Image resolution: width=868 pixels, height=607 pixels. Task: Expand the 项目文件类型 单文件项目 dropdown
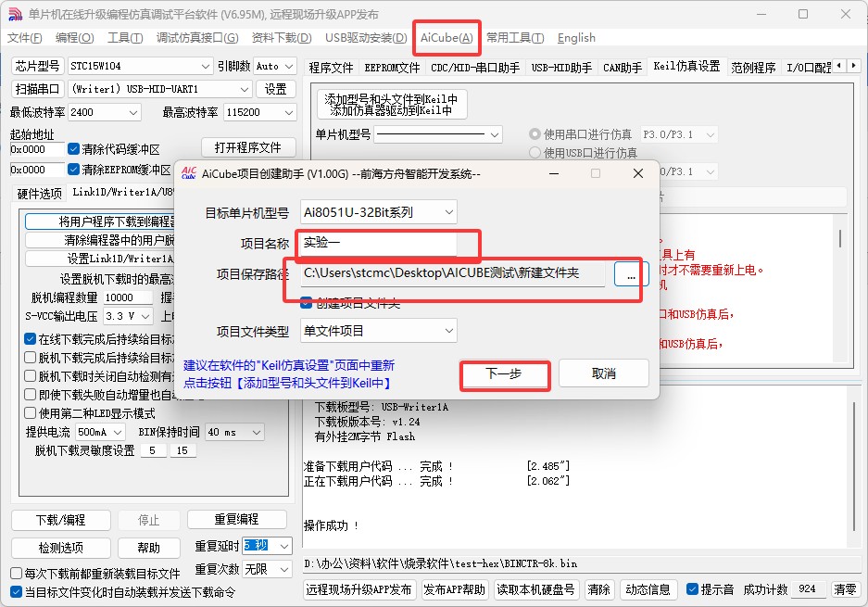449,331
